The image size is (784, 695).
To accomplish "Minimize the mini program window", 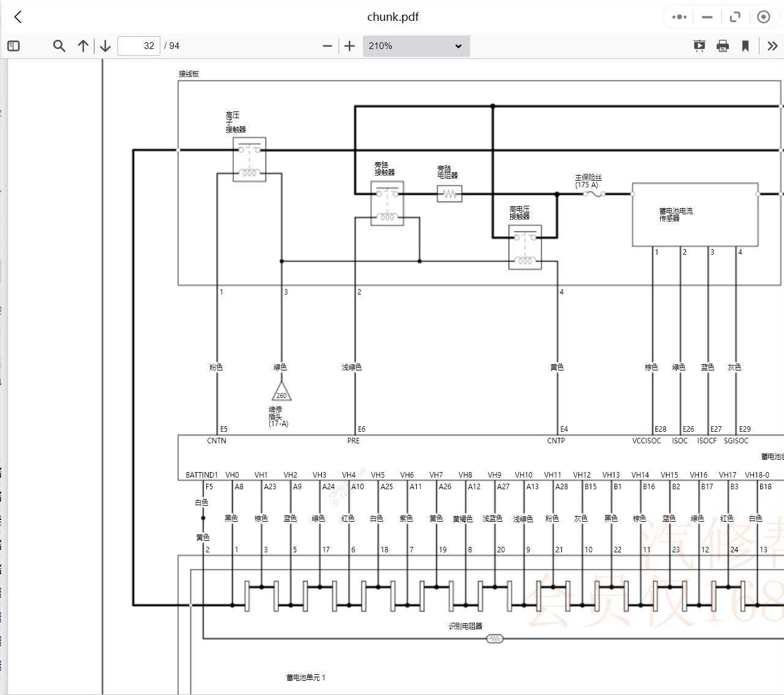I will click(707, 17).
